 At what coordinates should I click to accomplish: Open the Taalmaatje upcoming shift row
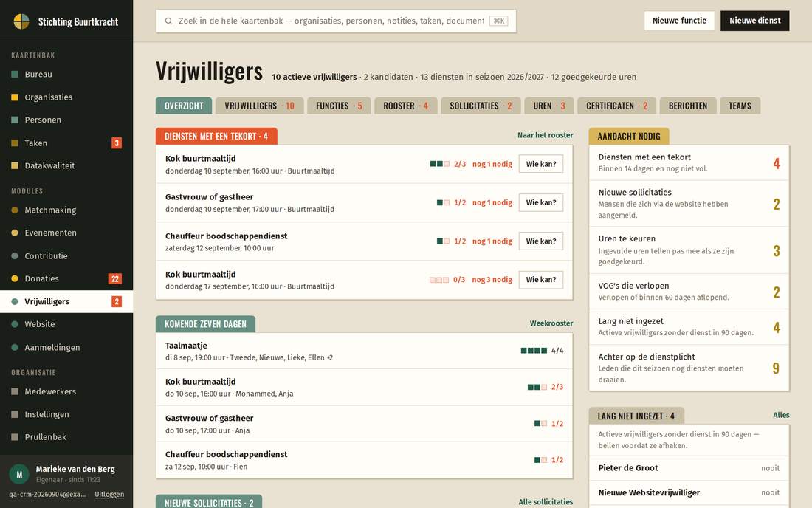tap(365, 351)
